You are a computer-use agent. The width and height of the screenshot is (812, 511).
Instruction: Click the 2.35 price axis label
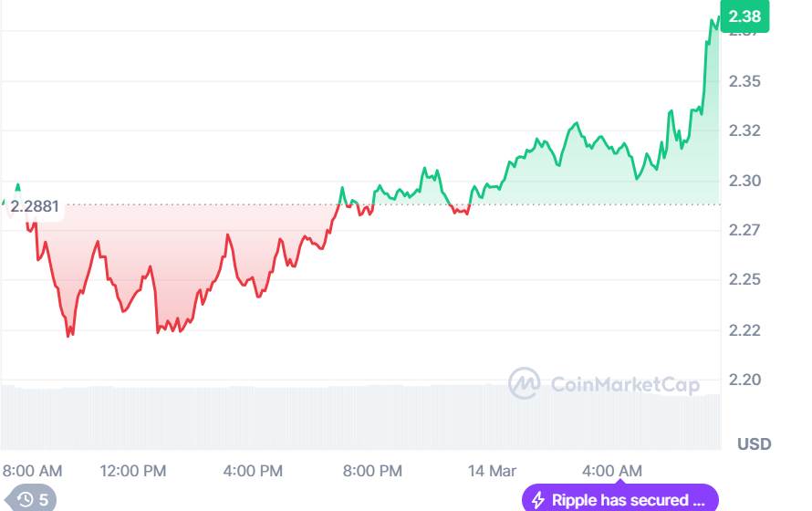coord(747,81)
